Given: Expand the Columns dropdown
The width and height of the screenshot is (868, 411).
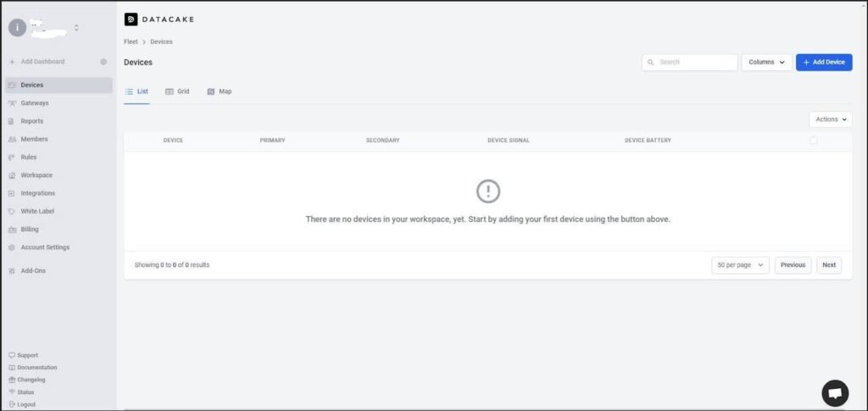Looking at the screenshot, I should pos(766,63).
